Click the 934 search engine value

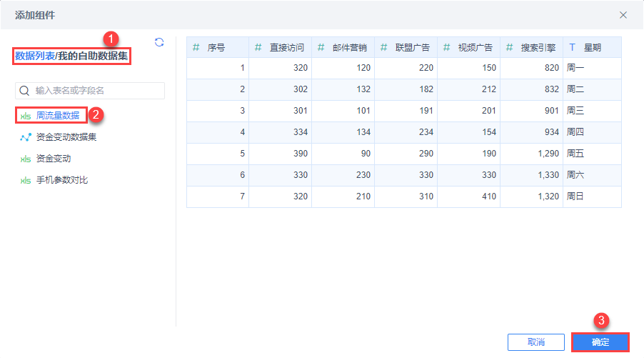[532, 132]
